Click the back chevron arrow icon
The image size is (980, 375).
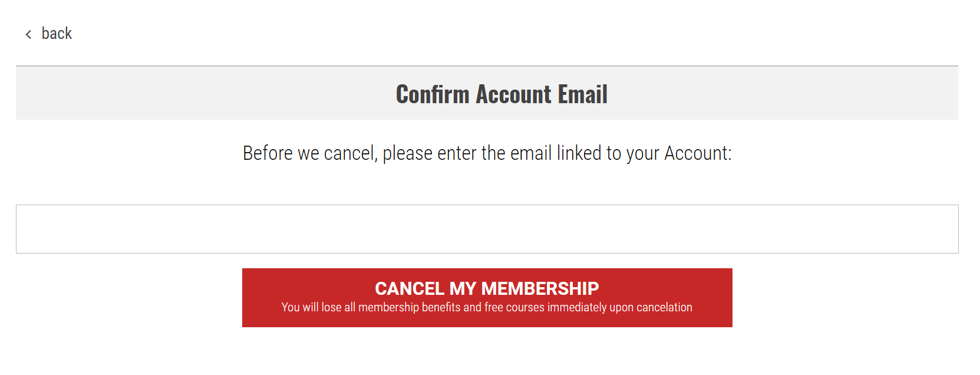point(28,35)
